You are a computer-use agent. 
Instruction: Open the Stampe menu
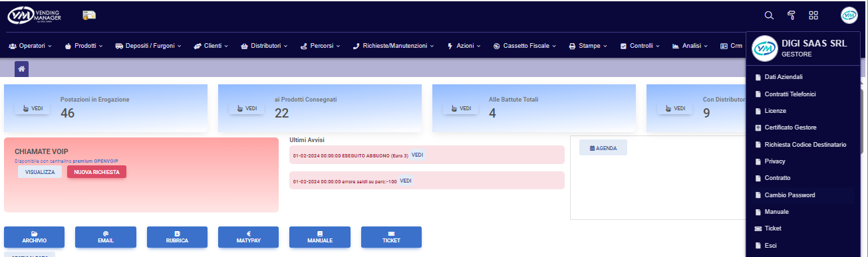point(588,46)
